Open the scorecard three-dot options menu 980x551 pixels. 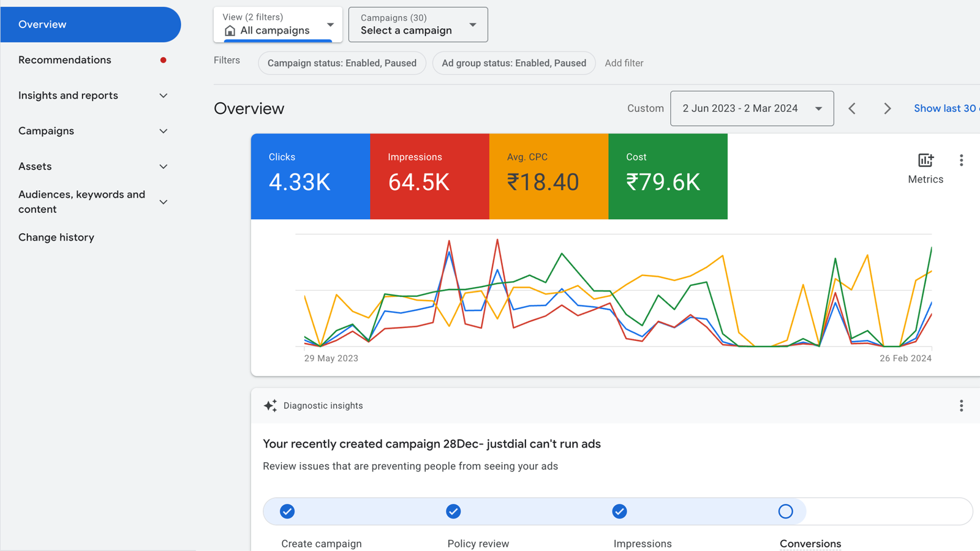pyautogui.click(x=961, y=160)
